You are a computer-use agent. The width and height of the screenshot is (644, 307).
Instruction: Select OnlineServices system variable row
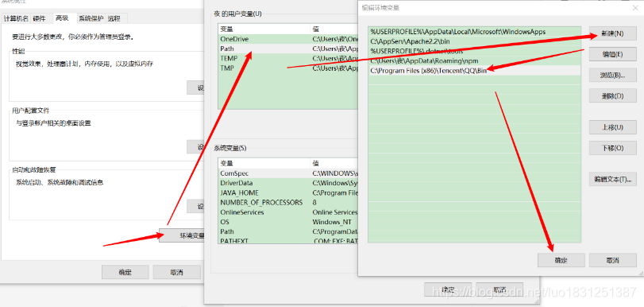pos(289,212)
